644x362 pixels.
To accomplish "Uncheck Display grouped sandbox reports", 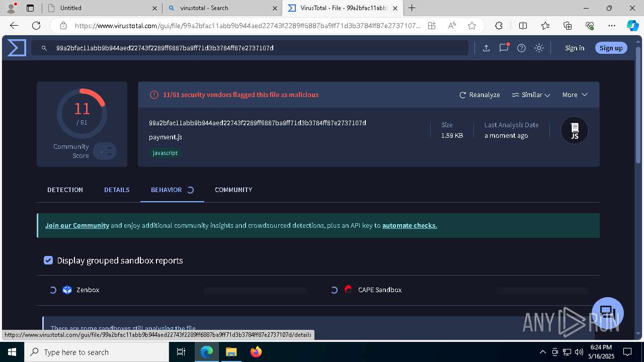I will click(x=48, y=260).
